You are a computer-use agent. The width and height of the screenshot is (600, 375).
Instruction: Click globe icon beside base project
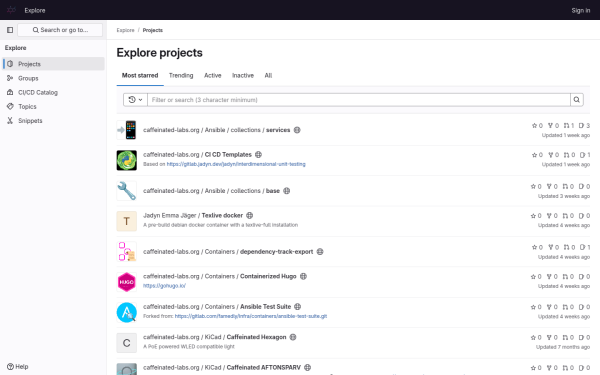click(x=287, y=191)
